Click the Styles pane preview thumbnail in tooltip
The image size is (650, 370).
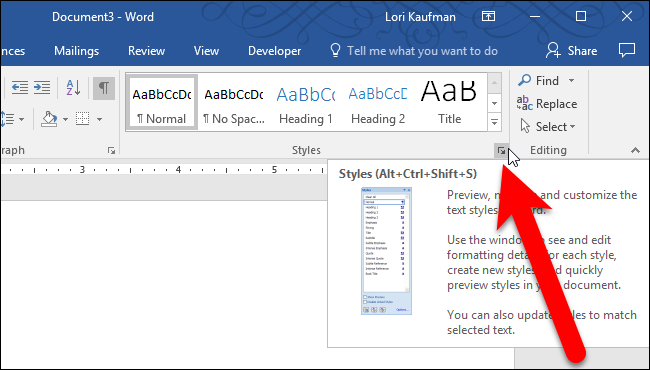click(386, 251)
